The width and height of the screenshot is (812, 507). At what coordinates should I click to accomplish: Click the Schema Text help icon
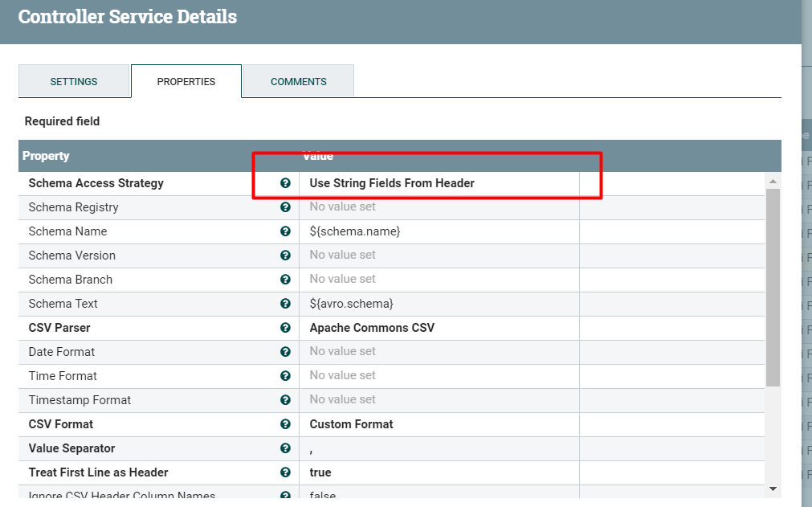tap(285, 304)
